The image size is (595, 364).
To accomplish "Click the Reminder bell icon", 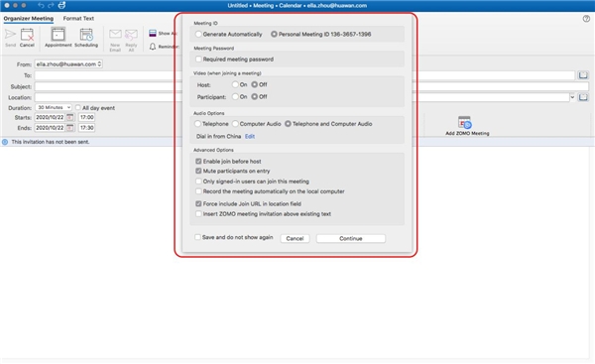I will pos(153,47).
